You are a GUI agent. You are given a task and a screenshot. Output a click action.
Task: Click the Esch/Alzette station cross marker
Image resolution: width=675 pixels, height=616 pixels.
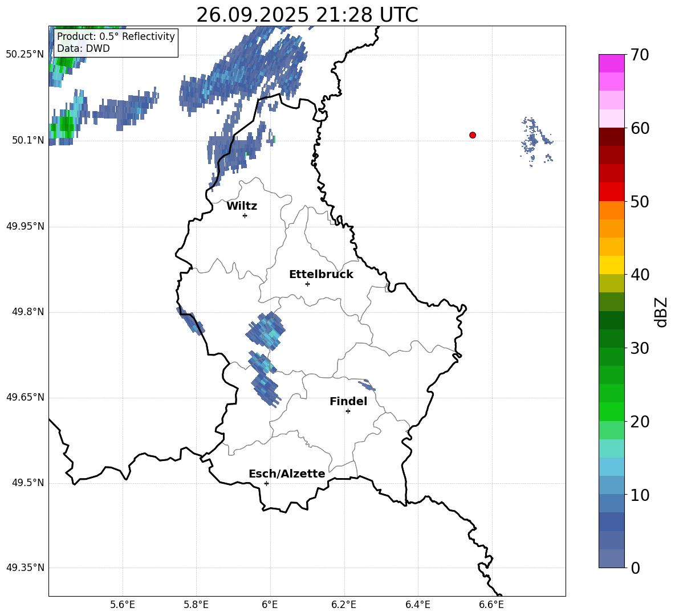point(266,483)
